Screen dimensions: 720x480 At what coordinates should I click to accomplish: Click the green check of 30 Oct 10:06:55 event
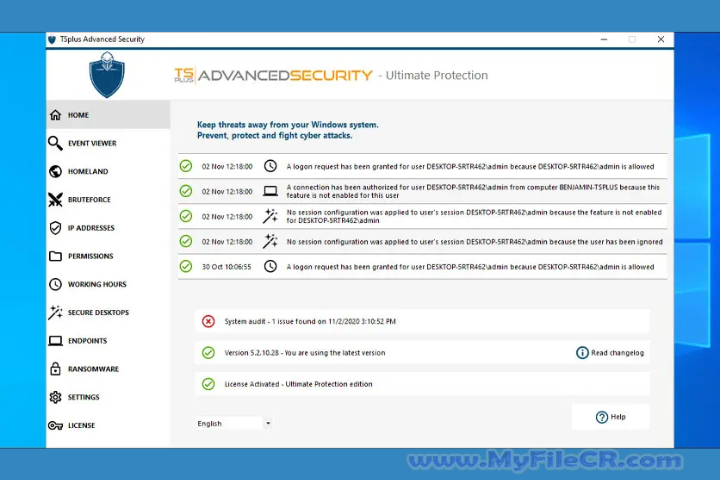tap(186, 266)
